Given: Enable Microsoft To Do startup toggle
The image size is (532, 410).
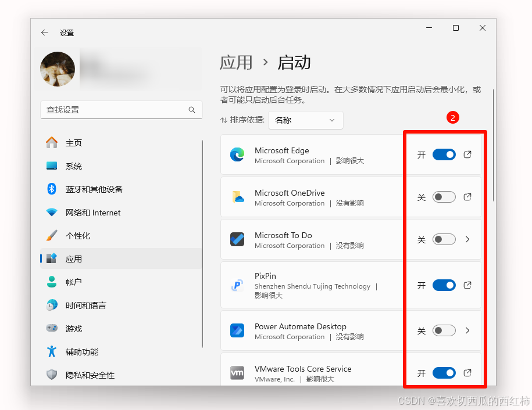Looking at the screenshot, I should 444,239.
